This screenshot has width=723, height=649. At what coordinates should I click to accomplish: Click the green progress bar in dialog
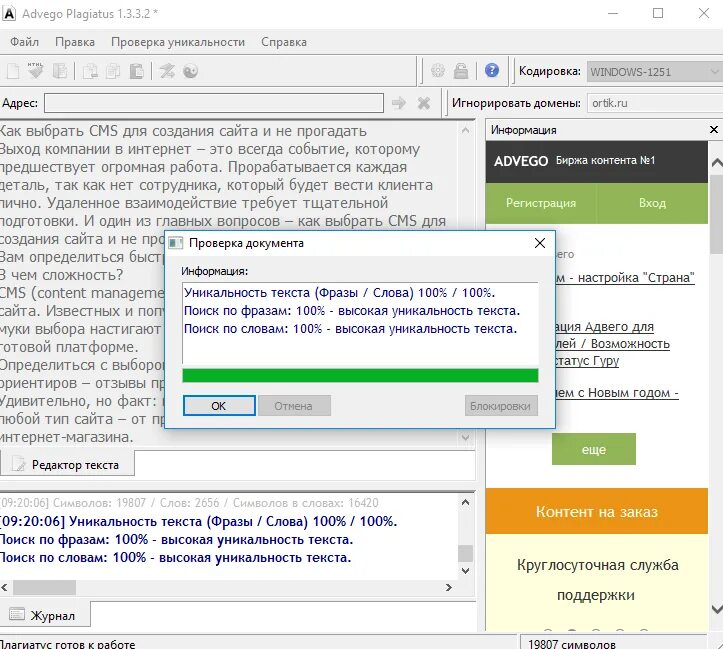coord(360,375)
